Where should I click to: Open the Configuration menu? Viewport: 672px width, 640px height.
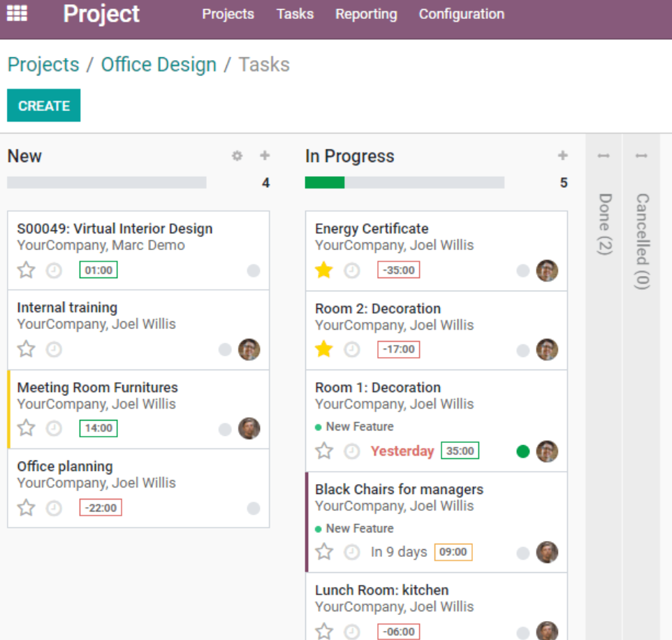click(x=461, y=14)
